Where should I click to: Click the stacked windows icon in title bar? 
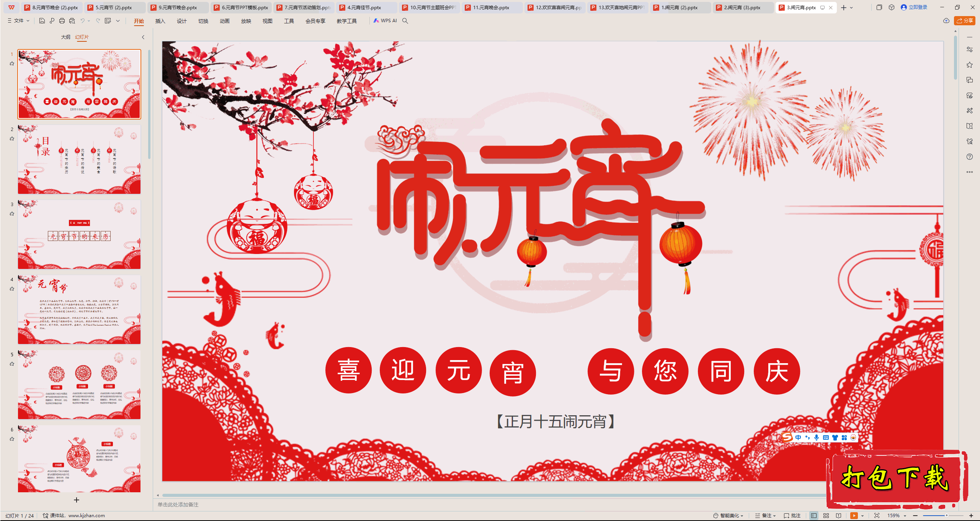(879, 7)
